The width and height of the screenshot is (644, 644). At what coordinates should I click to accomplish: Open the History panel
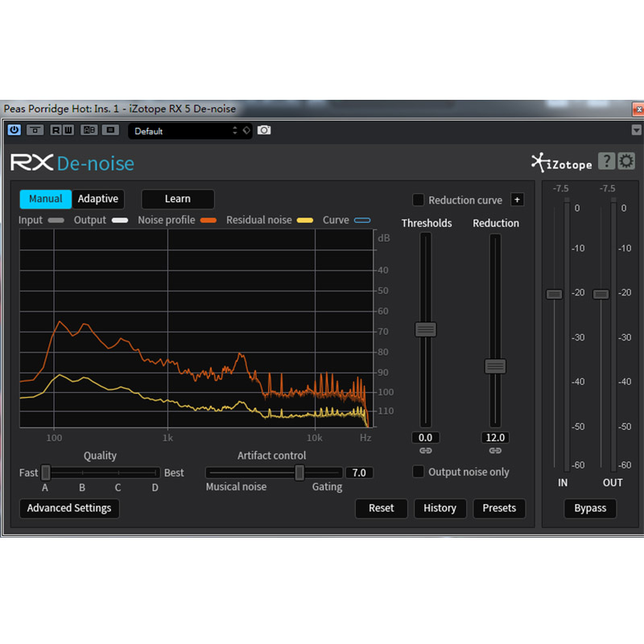click(440, 509)
